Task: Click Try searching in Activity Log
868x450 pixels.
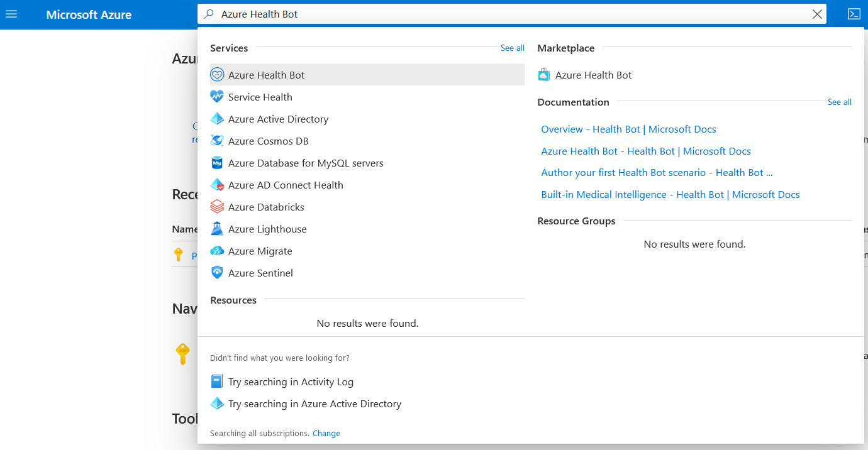Action: point(291,381)
